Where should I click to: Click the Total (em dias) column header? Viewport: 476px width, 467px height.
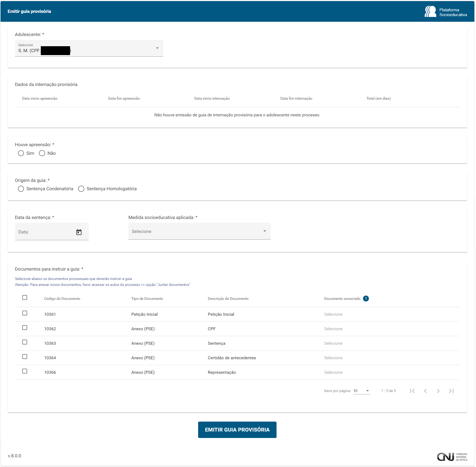pyautogui.click(x=379, y=99)
